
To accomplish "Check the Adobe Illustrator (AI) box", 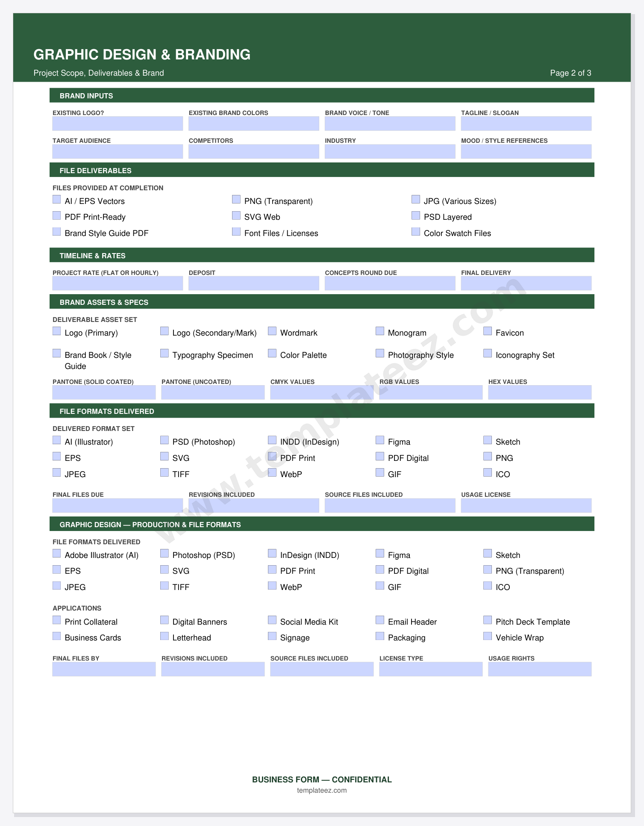I will [x=56, y=553].
